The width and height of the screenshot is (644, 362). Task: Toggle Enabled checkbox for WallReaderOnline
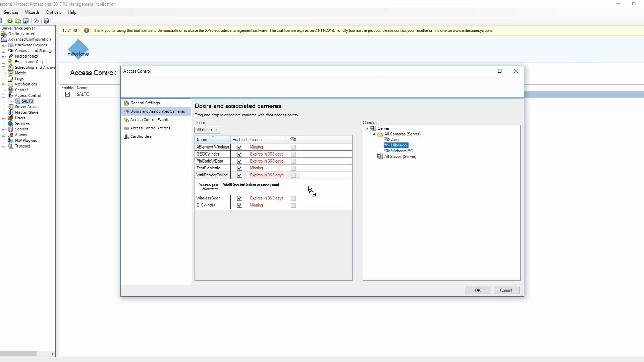[239, 175]
